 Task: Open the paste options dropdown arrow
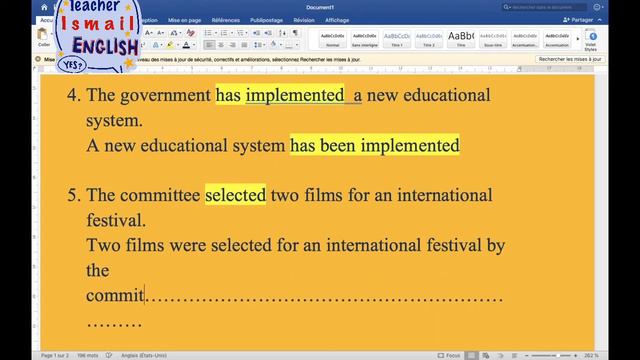point(51,33)
